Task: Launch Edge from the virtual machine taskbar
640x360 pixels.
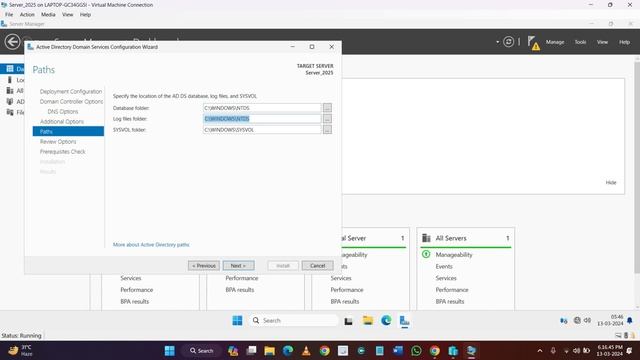Action: click(x=386, y=321)
